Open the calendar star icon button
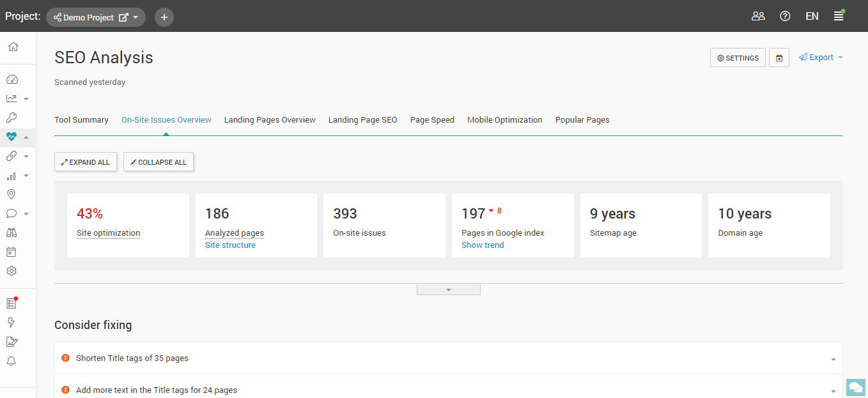Image resolution: width=868 pixels, height=398 pixels. [779, 57]
